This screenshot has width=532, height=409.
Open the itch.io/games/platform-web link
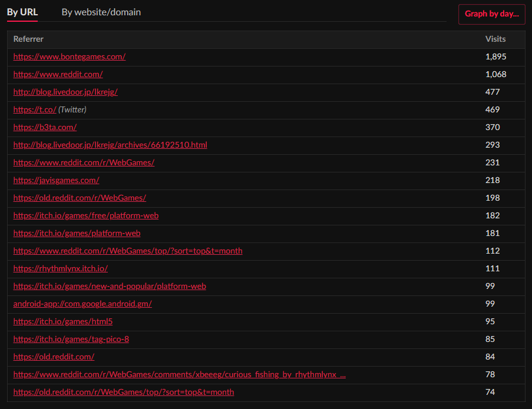pyautogui.click(x=77, y=233)
